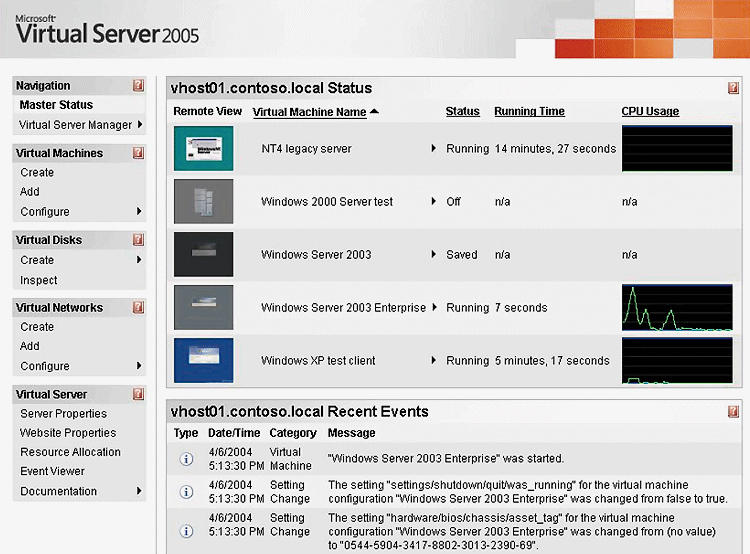Sort the list by Running Time
This screenshot has height=554, width=750.
529,112
